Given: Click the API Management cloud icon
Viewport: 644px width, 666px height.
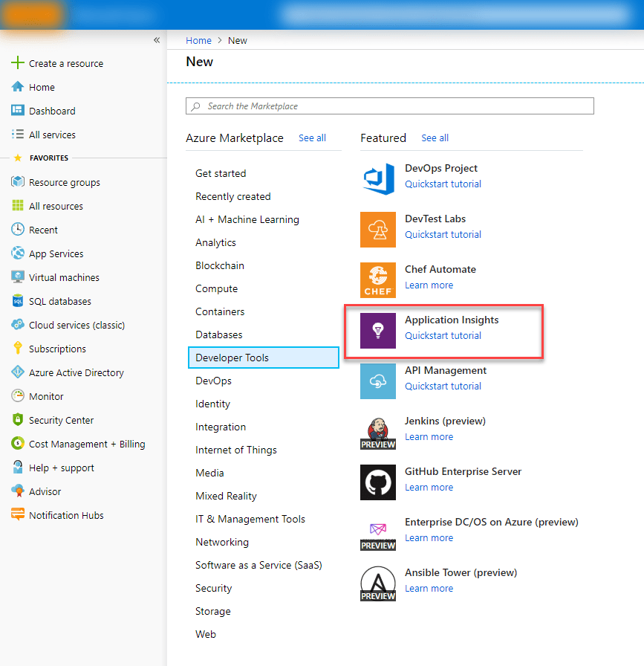Looking at the screenshot, I should pyautogui.click(x=378, y=381).
